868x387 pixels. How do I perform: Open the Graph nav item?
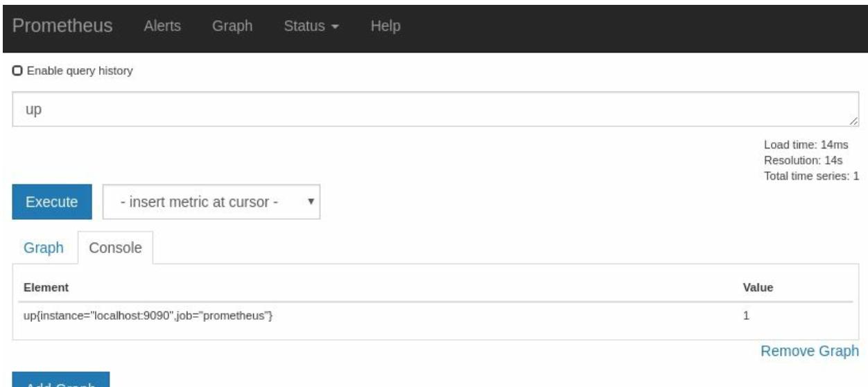coord(232,26)
